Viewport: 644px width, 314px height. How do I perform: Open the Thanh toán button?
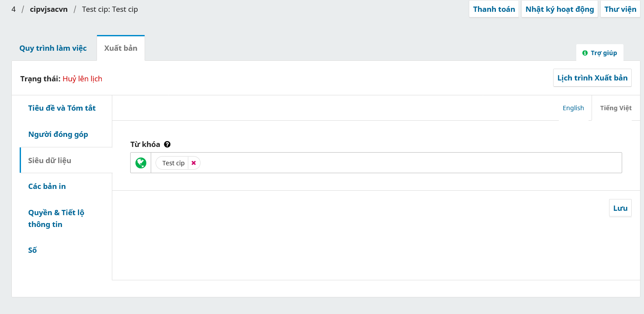pos(494,9)
